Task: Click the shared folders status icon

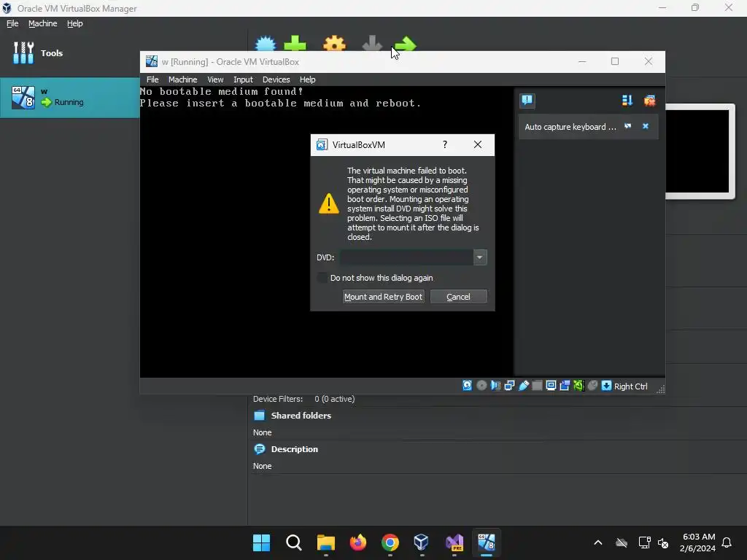Action: [x=537, y=386]
